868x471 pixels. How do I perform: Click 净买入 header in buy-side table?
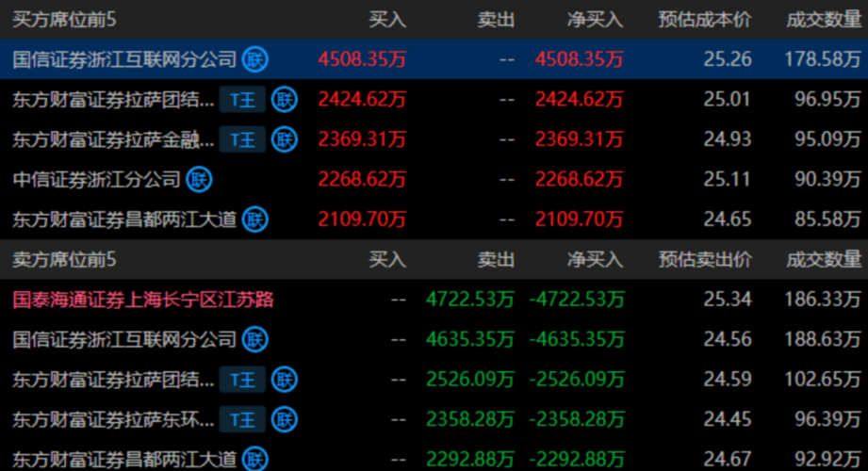[x=595, y=20]
